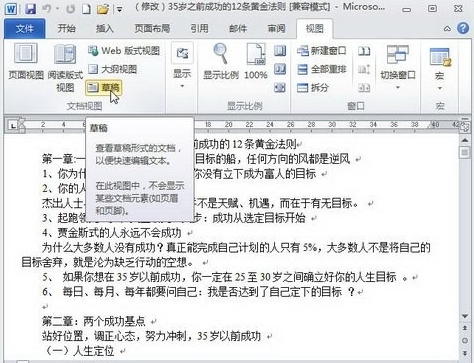
Task: Click the Redo/Repeat icon in quick access toolbar
Action: tap(70, 9)
